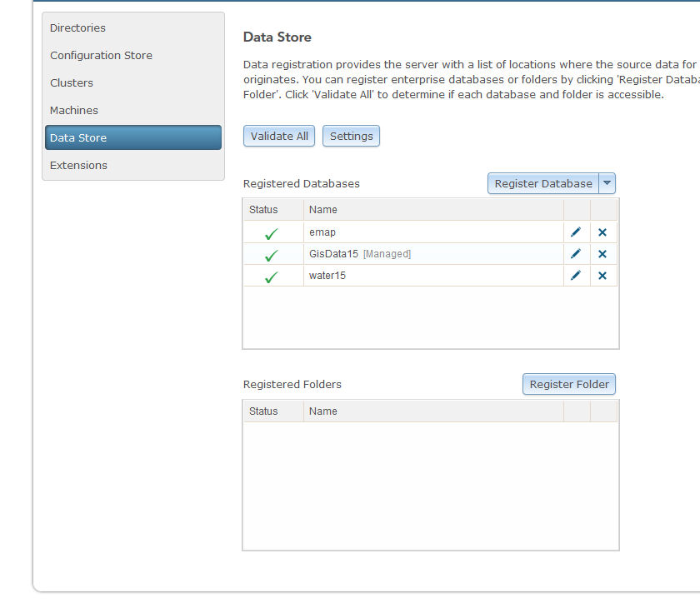Go to Configuration Store page
Viewport: 700px width, 603px height.
point(101,55)
